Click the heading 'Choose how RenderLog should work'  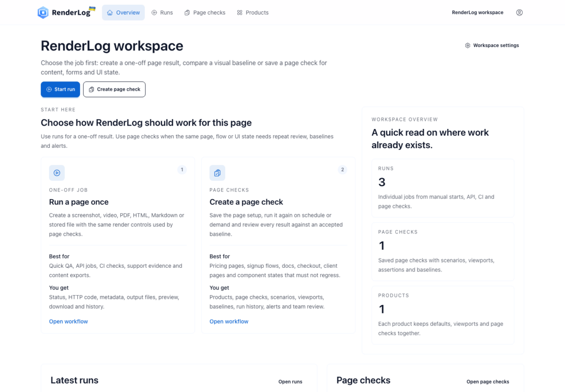pos(146,123)
